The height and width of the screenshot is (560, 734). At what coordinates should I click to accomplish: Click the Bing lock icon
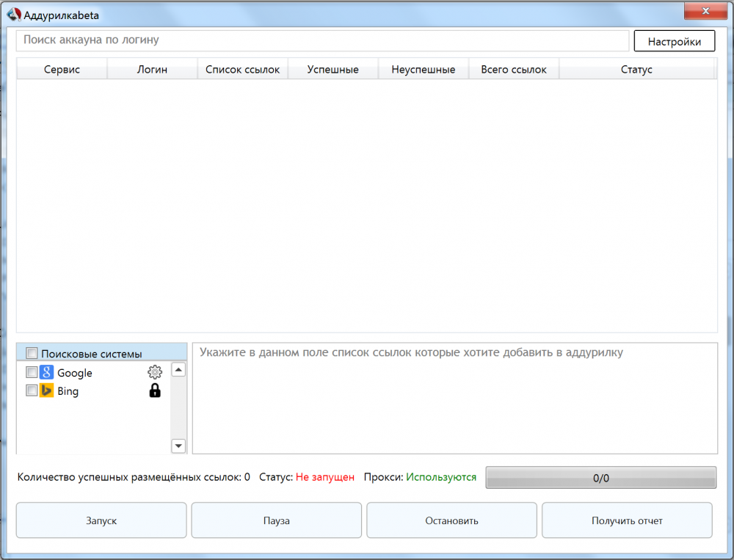pos(155,390)
